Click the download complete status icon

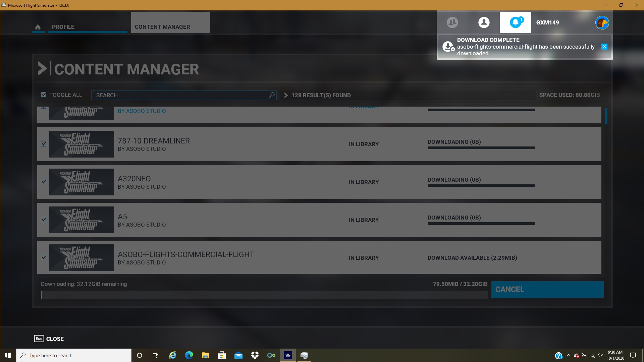pos(448,47)
